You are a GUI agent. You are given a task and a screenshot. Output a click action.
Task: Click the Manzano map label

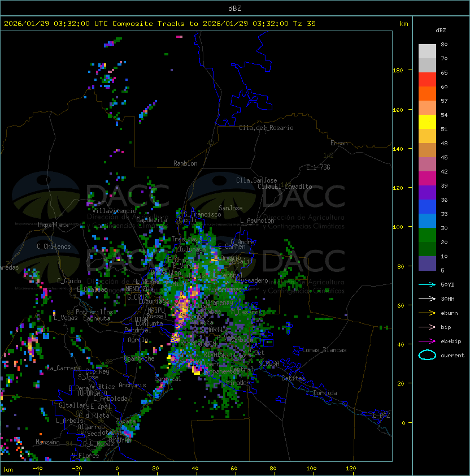pos(47,442)
